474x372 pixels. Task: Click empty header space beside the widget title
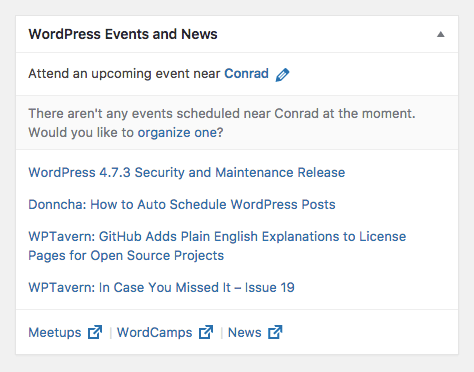tap(327, 34)
